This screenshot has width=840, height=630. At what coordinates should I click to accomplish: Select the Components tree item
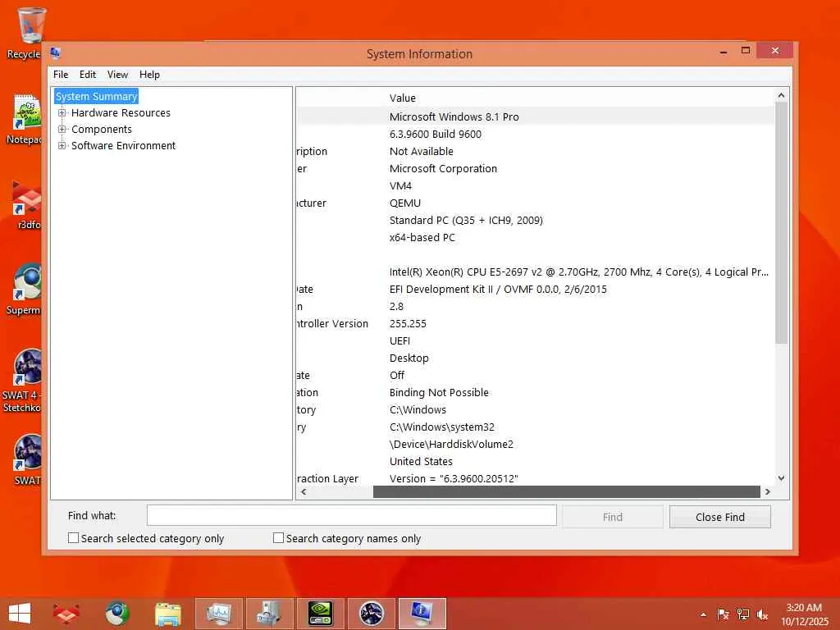coord(101,129)
